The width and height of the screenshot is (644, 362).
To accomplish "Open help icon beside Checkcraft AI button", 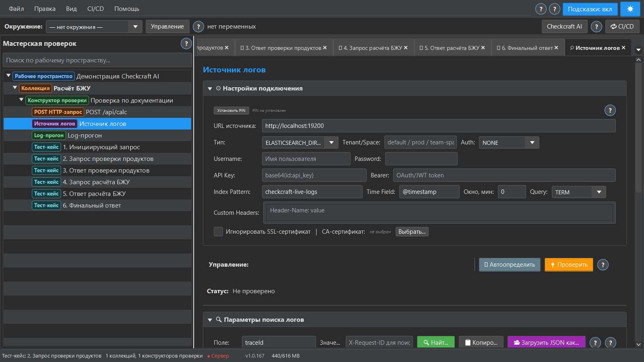I will pyautogui.click(x=596, y=27).
